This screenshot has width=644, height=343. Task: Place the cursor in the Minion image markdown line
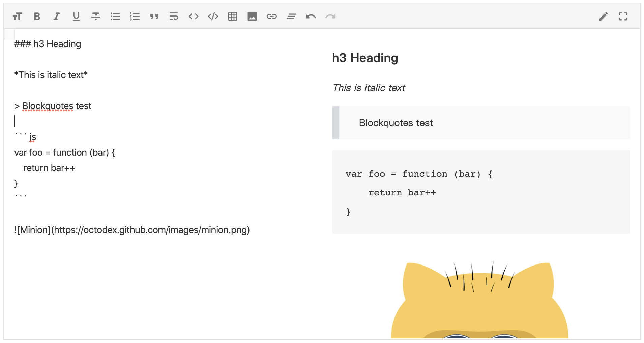pos(132,230)
